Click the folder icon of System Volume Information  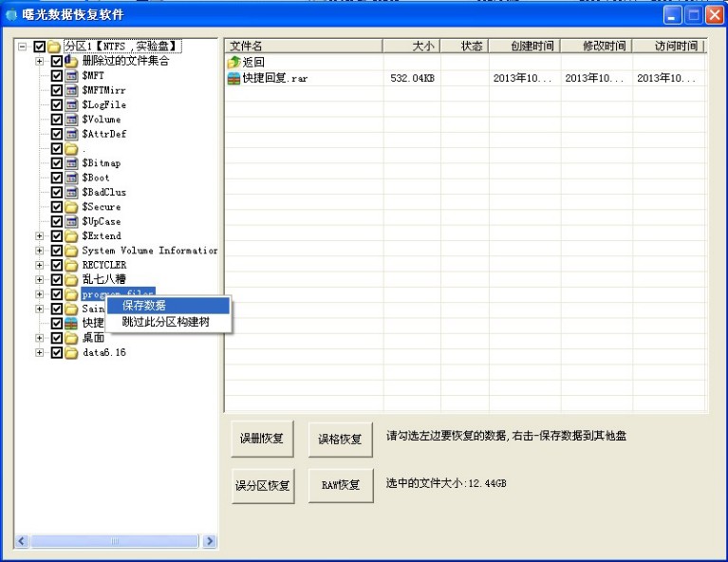[71, 251]
